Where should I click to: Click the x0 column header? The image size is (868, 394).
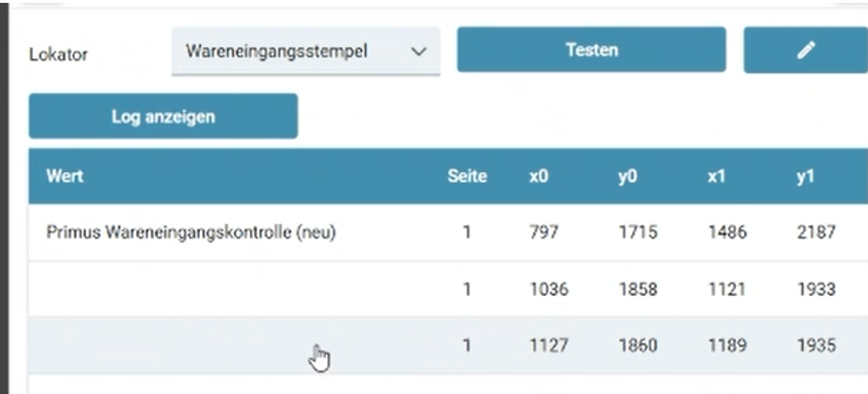click(x=539, y=176)
